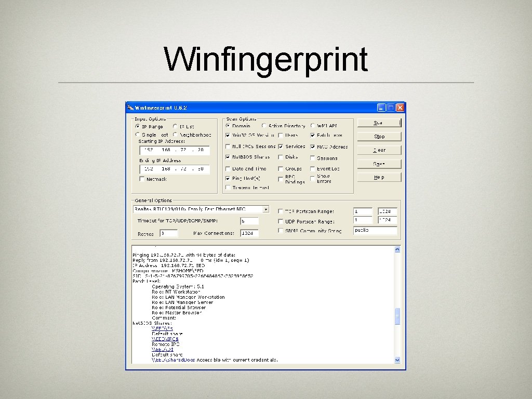Click the output scroll down arrow

click(x=397, y=360)
